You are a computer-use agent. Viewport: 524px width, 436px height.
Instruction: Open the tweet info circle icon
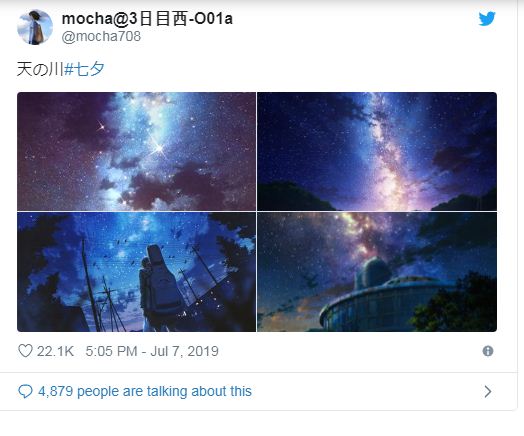point(488,351)
